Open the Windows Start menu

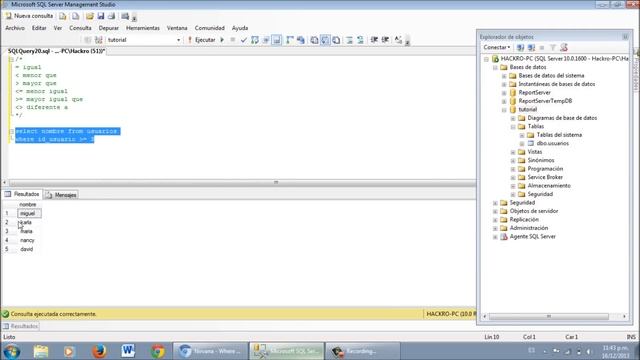click(11, 351)
